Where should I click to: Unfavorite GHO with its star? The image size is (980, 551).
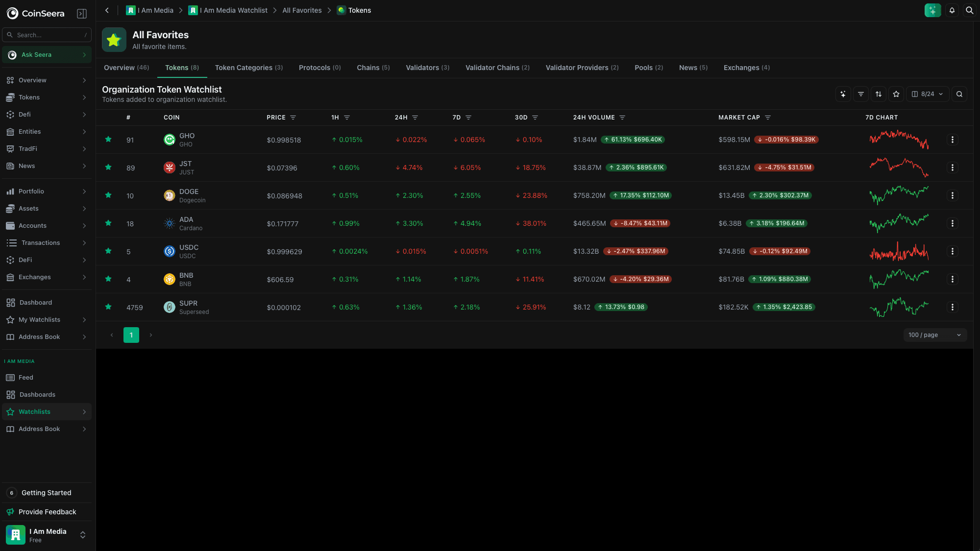pos(108,139)
